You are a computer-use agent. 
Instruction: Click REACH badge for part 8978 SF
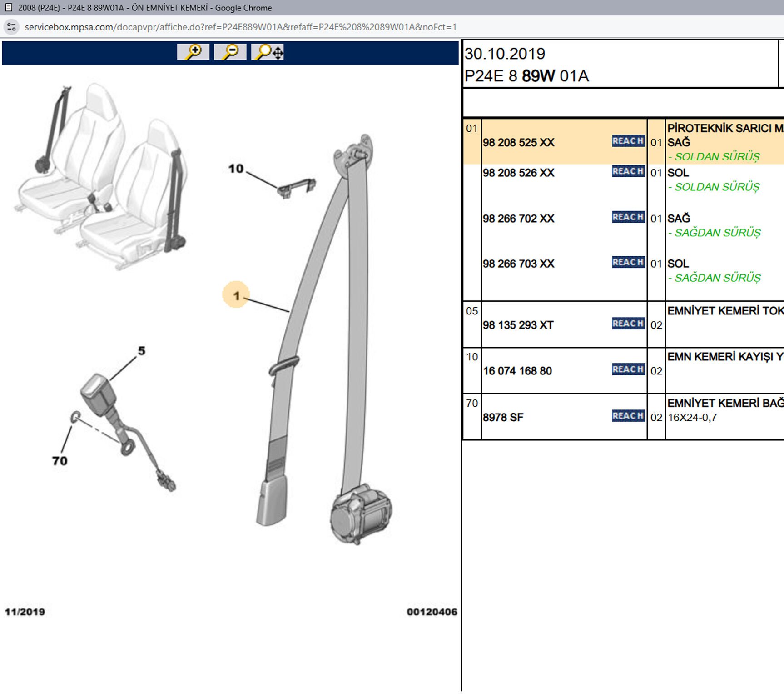628,416
